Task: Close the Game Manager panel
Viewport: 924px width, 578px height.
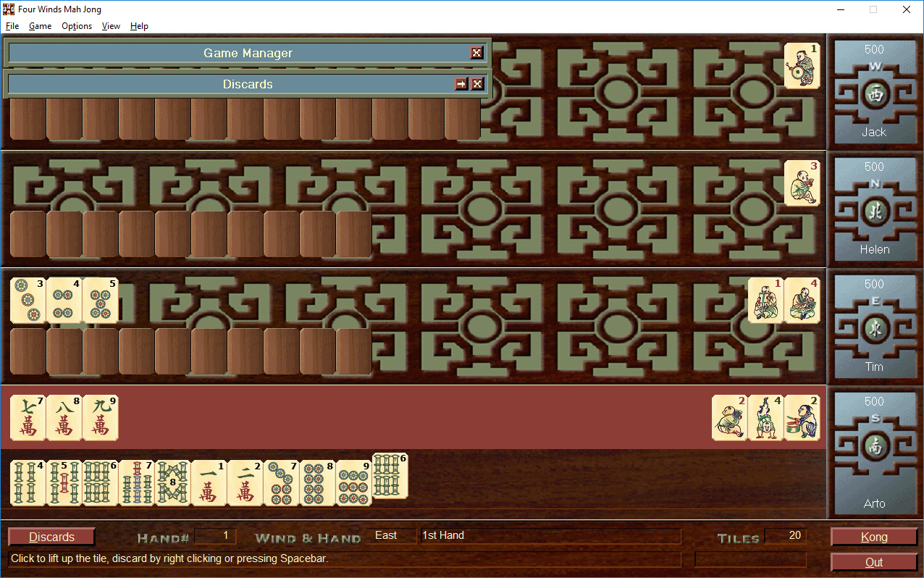Action: pos(476,53)
